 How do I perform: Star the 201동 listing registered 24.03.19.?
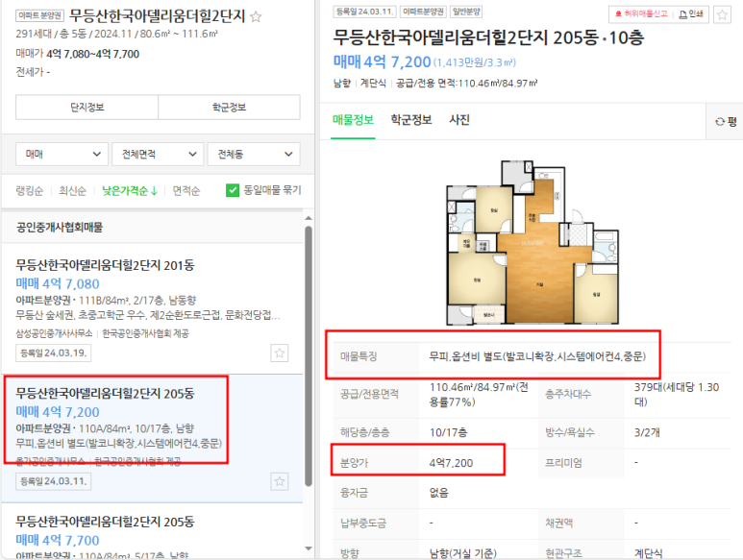(x=280, y=353)
